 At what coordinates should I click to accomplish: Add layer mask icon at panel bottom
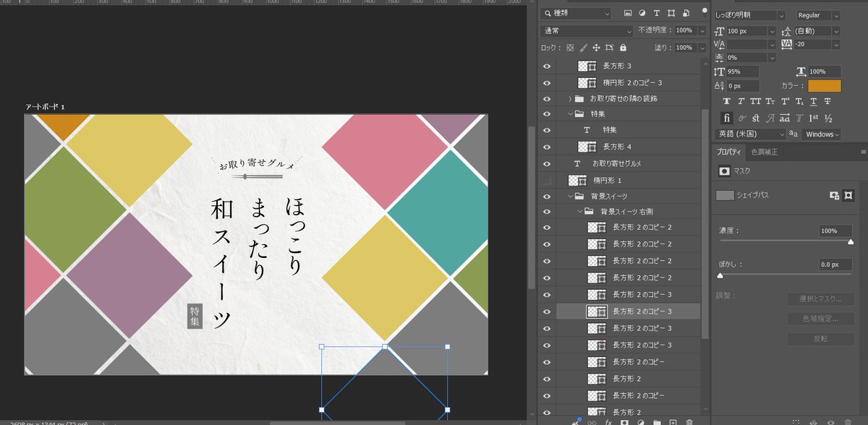(x=624, y=421)
